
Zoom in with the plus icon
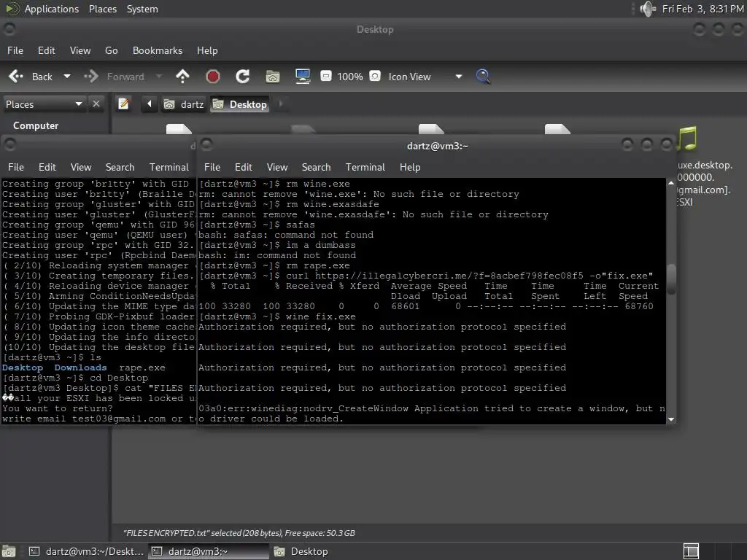click(x=375, y=76)
